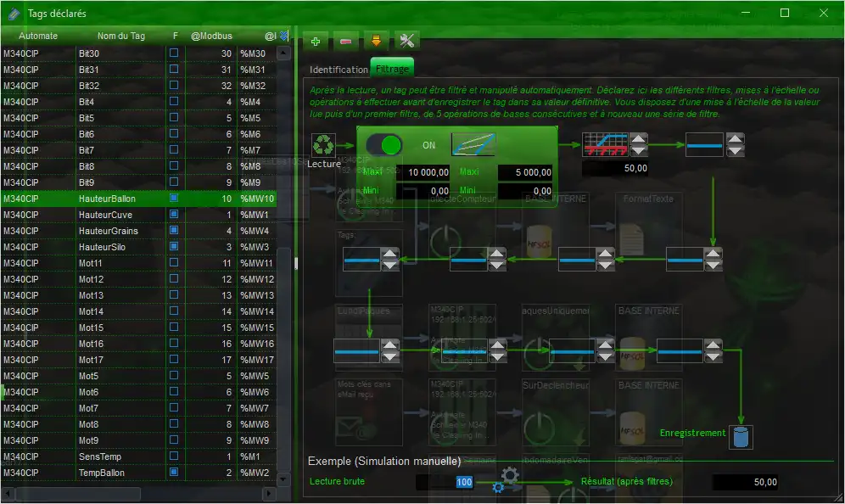Click the blue double-chevron column header icon

[x=284, y=36]
